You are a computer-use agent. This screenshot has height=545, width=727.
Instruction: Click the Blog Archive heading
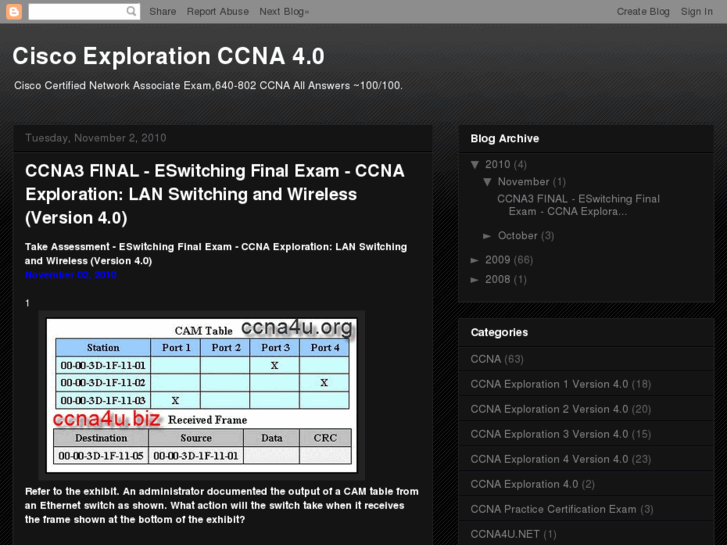point(504,139)
